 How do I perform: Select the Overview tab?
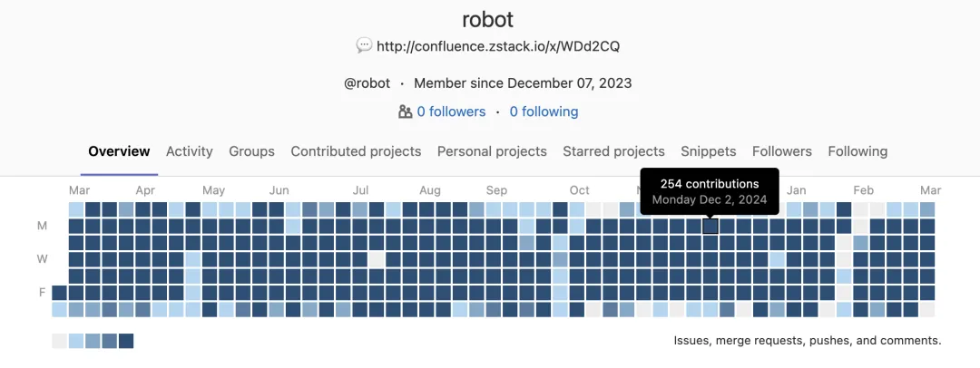click(119, 151)
